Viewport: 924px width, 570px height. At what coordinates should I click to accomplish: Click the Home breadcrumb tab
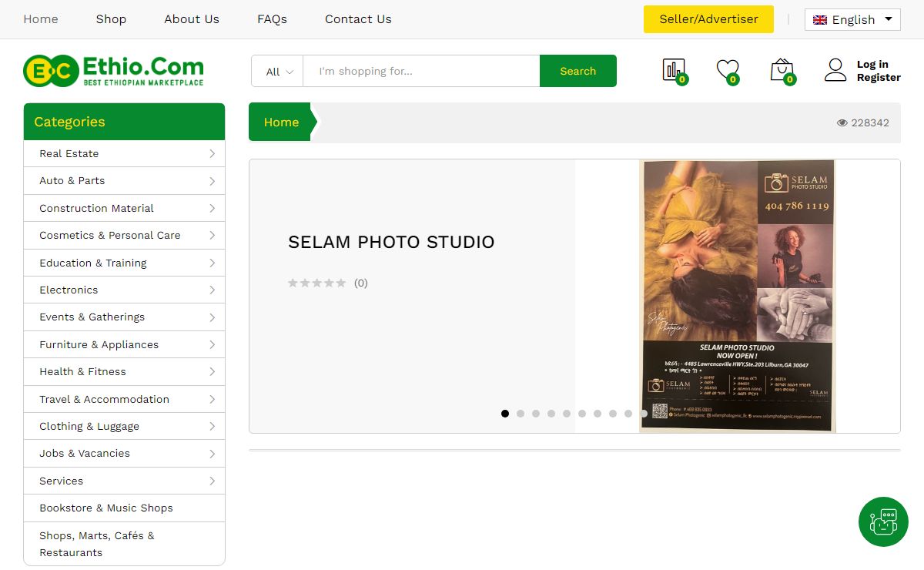tap(281, 122)
